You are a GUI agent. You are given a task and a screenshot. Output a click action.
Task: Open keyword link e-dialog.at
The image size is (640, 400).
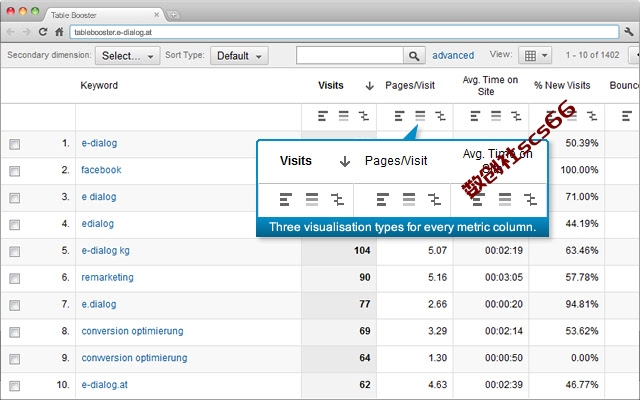[x=104, y=384]
